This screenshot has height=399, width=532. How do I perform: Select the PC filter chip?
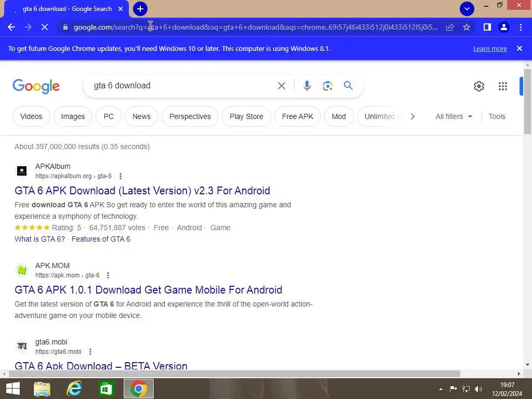click(109, 116)
